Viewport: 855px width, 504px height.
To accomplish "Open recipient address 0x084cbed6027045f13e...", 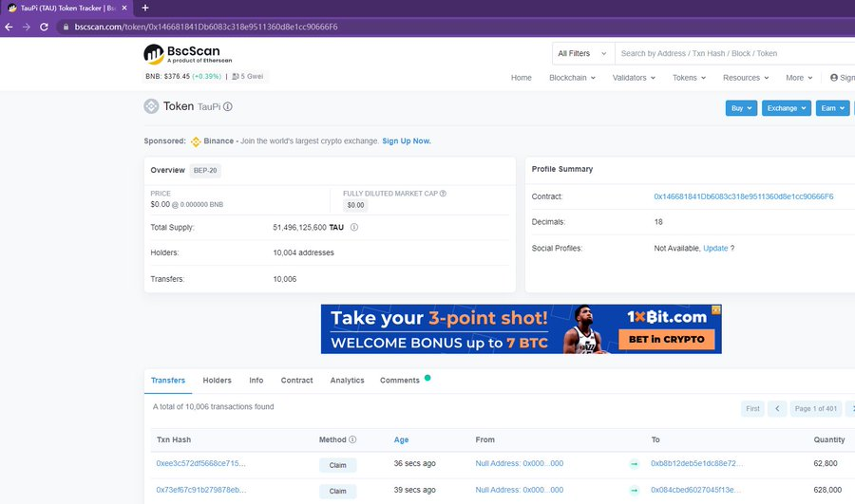I will pos(695,490).
